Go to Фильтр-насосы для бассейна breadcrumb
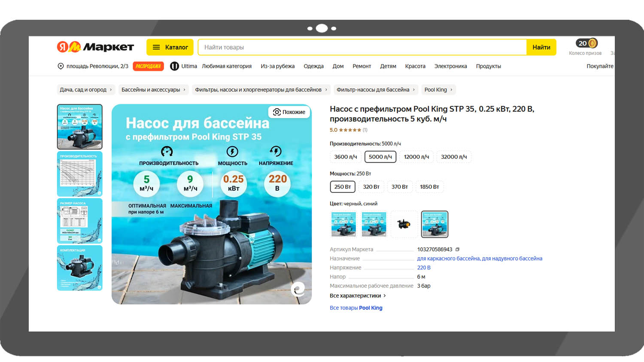The width and height of the screenshot is (644, 362). coord(376,90)
